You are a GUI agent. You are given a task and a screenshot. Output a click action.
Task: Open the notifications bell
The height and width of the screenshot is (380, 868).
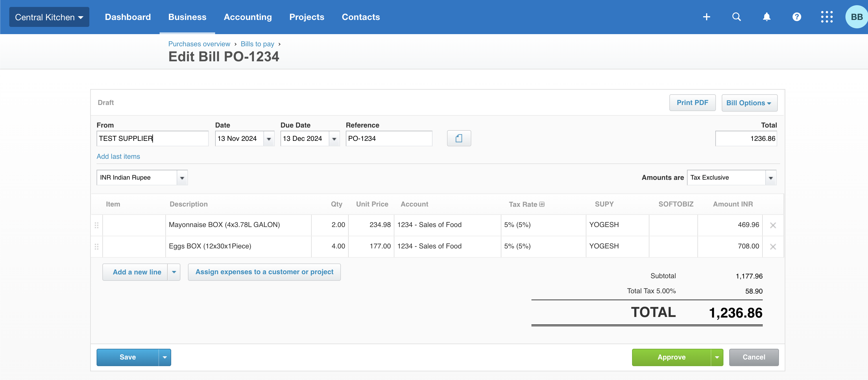point(766,17)
